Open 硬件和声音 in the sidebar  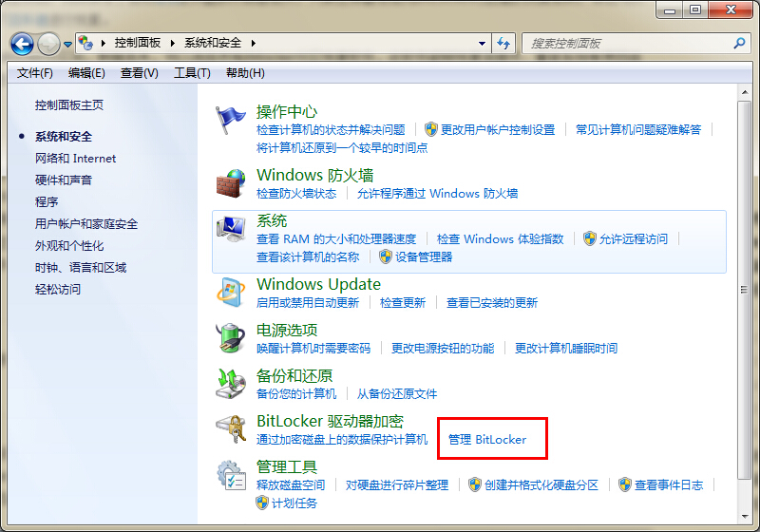[64, 180]
